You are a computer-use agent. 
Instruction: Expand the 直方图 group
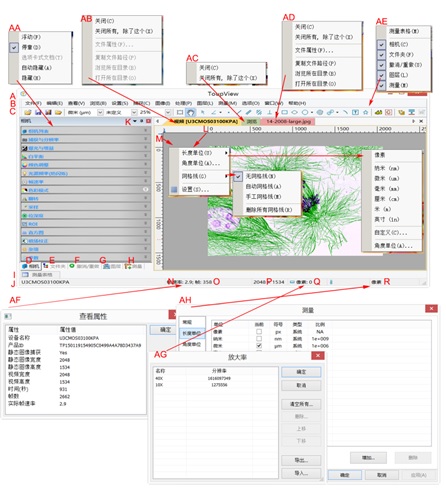coord(86,232)
